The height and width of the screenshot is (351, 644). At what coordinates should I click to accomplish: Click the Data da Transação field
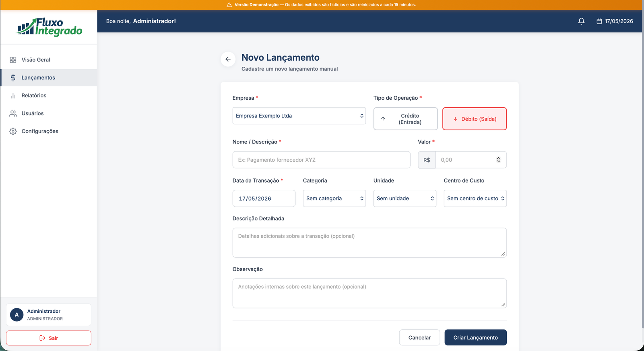264,198
